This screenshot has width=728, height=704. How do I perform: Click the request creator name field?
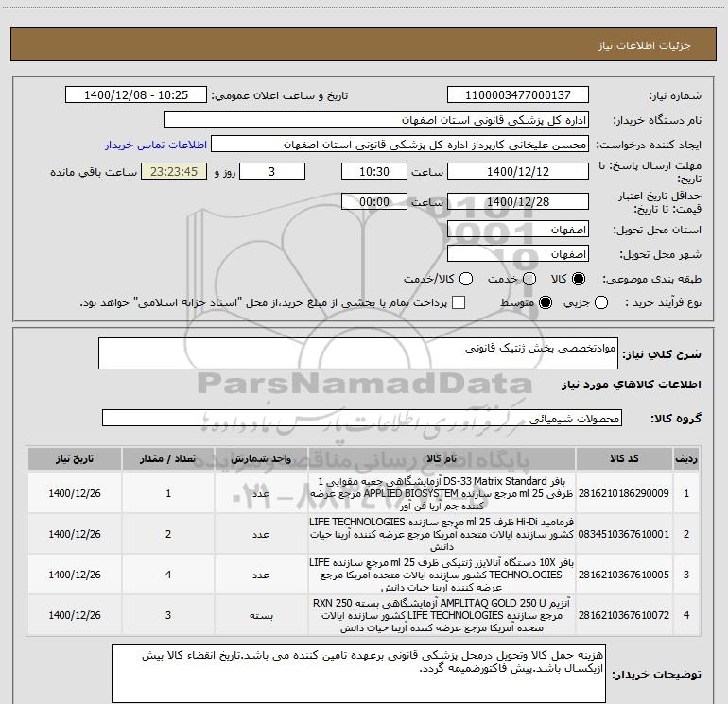[400, 144]
